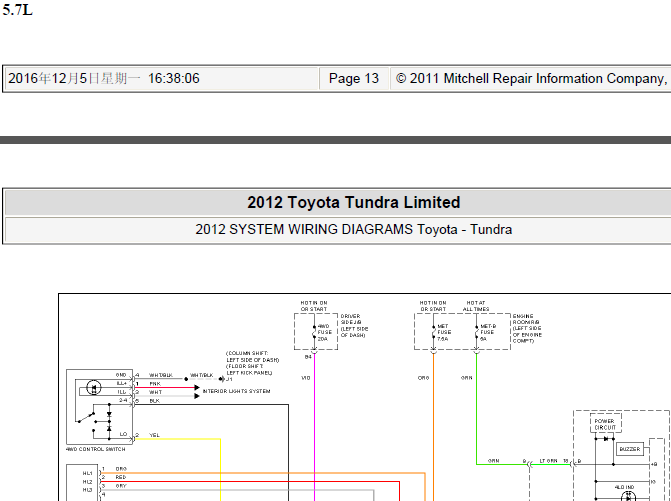Click the "DRIVER SIDE J/B" label
The height and width of the screenshot is (501, 671).
pos(354,326)
